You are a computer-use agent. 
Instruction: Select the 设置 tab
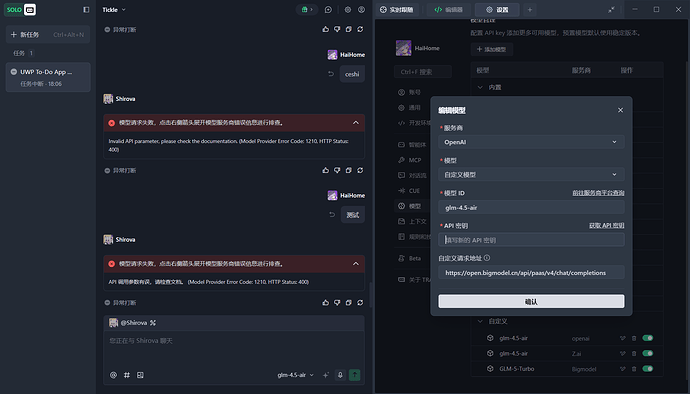pos(497,10)
